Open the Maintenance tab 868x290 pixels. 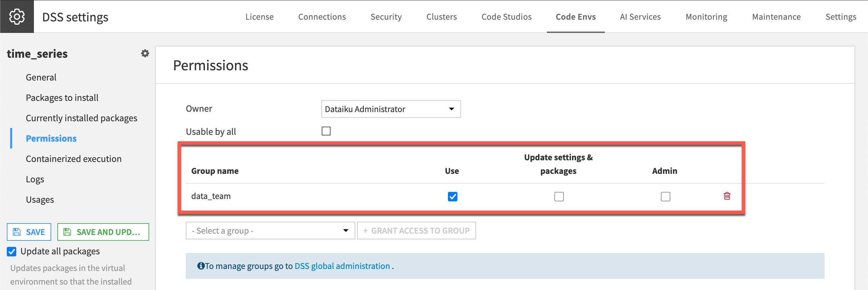click(776, 17)
